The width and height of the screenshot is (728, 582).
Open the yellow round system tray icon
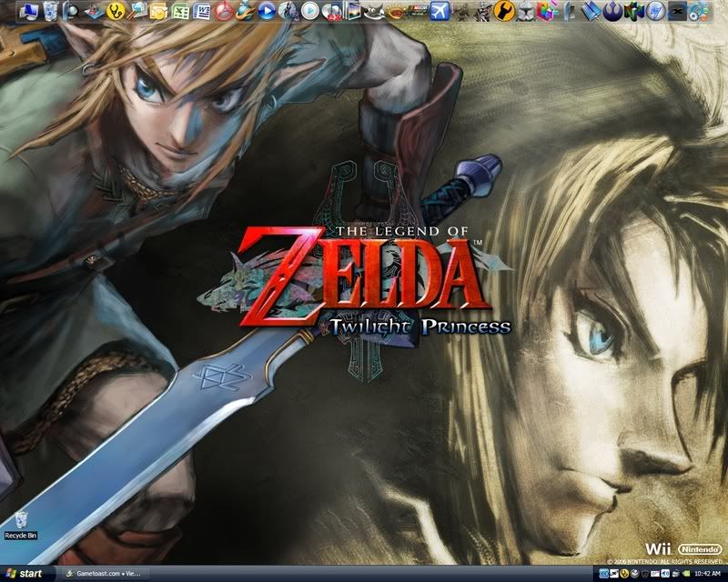pyautogui.click(x=624, y=574)
